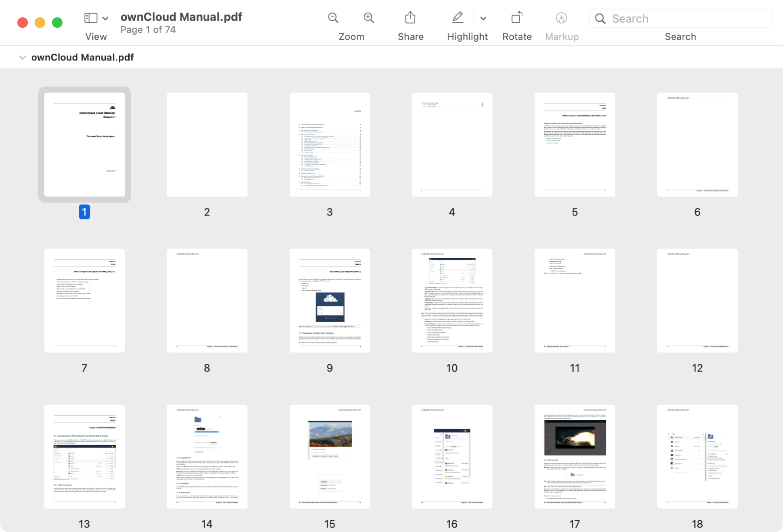This screenshot has height=532, width=783.
Task: Click the "Page 1 of 74" subtitle
Action: coord(148,30)
